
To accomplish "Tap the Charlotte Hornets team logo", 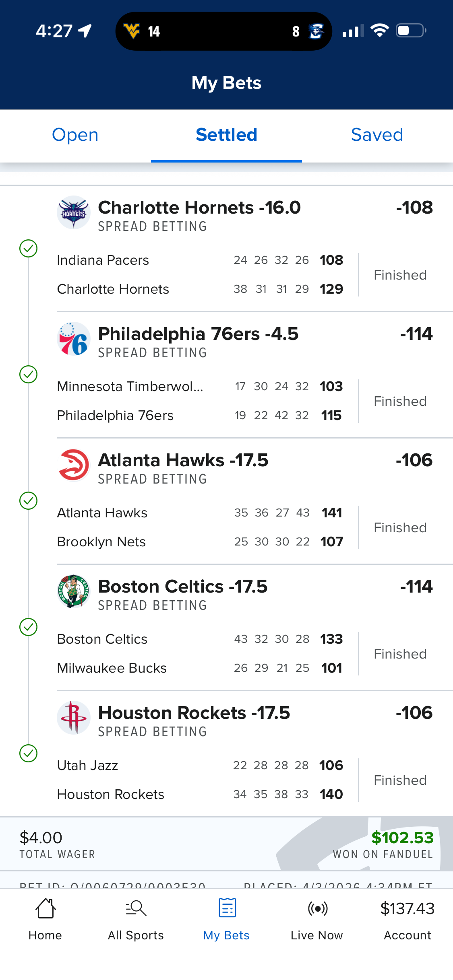I will [x=73, y=212].
